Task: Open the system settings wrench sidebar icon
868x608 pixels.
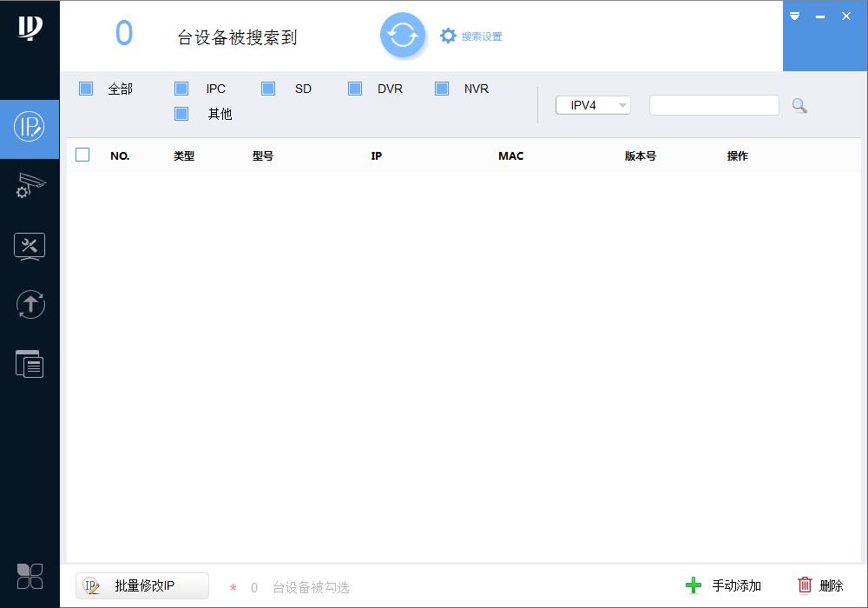Action: point(30,247)
